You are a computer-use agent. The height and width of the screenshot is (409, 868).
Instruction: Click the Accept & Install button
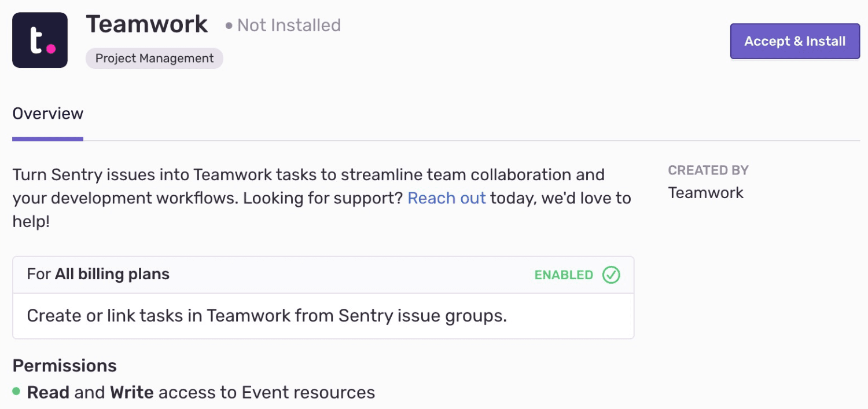point(795,41)
